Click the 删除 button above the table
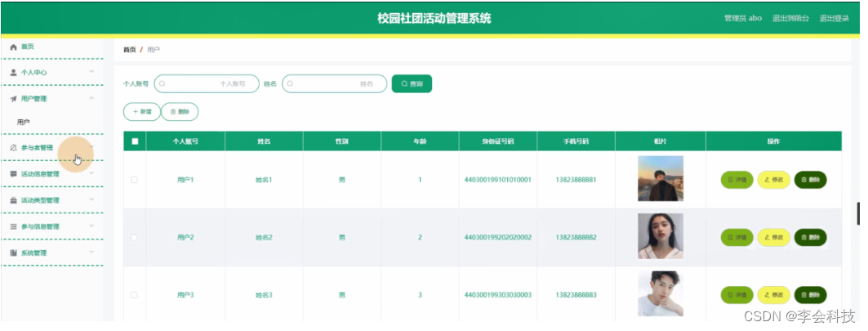Screen dimensions: 868x331 (180, 111)
